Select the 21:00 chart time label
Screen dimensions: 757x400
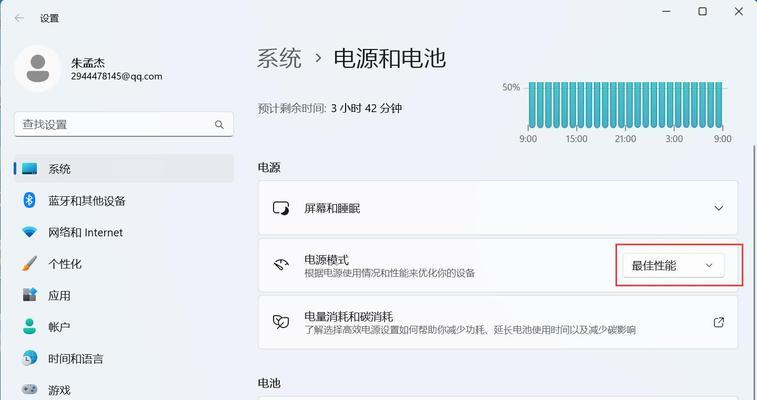click(x=625, y=139)
